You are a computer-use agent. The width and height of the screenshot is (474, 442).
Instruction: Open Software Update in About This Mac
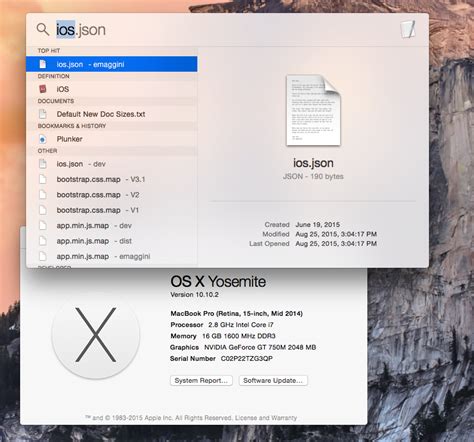(x=273, y=380)
